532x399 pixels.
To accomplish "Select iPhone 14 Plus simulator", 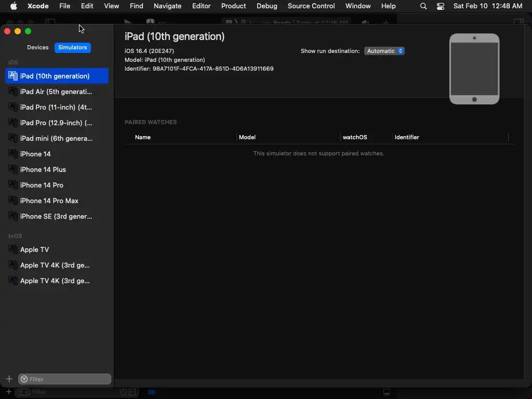I will tap(57, 170).
